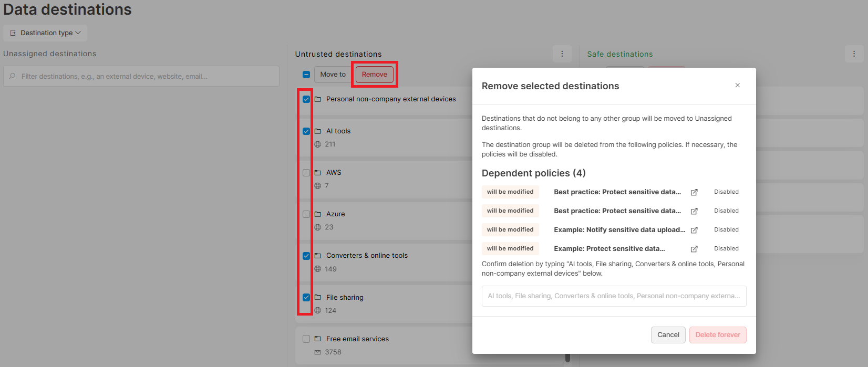Open Safe destinations three-dot menu

(854, 54)
